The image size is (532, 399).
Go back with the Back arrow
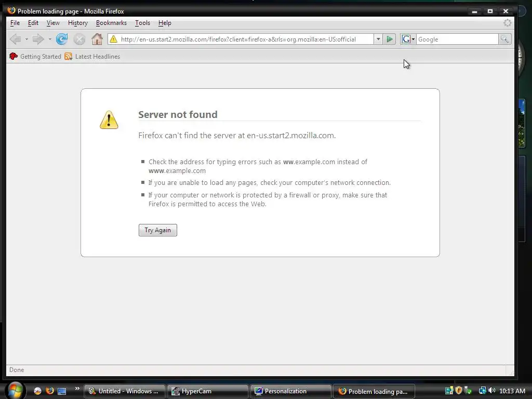point(15,39)
